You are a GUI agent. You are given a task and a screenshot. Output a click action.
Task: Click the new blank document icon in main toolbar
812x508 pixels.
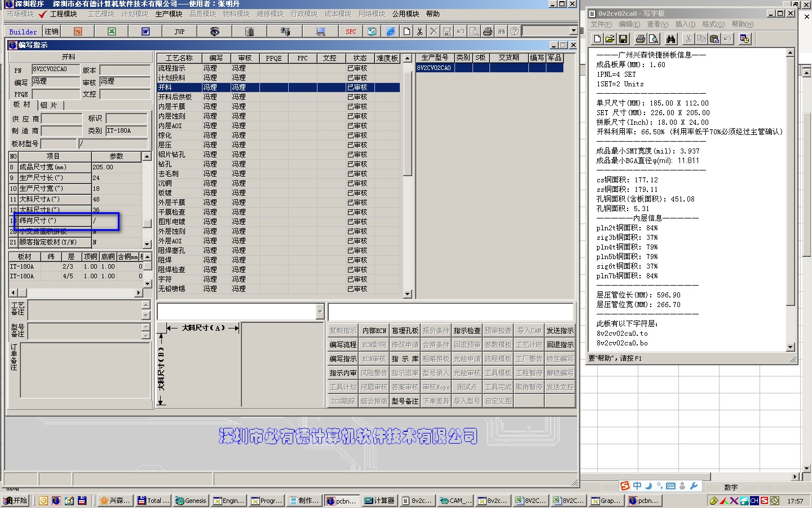pos(407,32)
